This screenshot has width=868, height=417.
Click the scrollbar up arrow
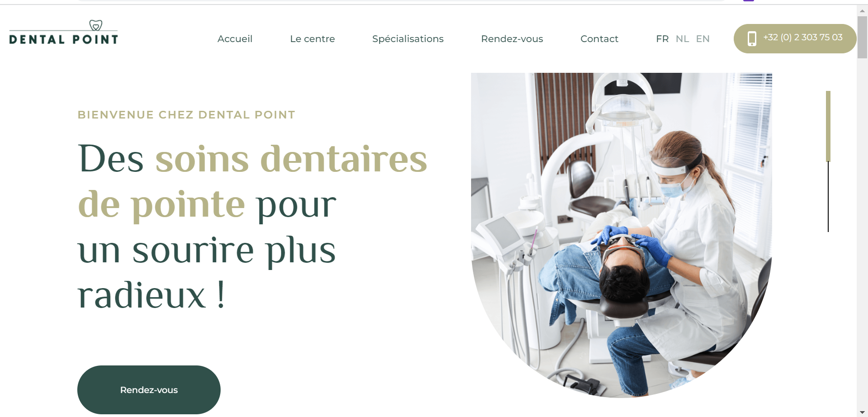point(862,10)
